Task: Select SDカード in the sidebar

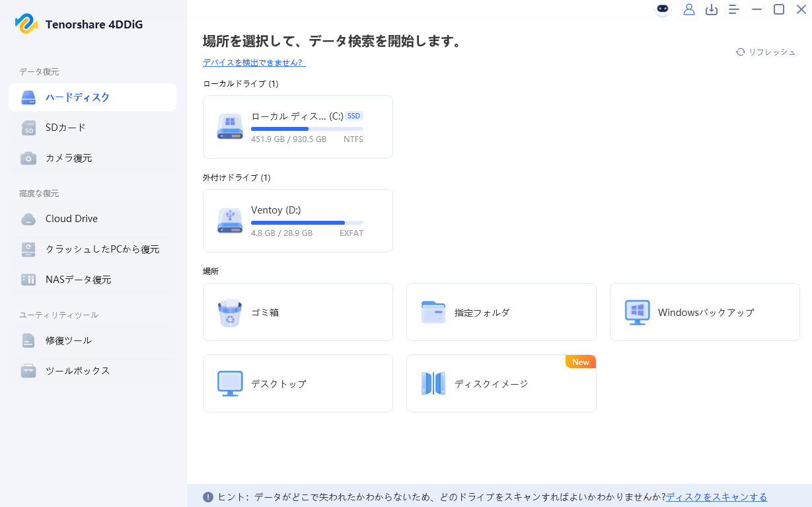Action: [92, 128]
